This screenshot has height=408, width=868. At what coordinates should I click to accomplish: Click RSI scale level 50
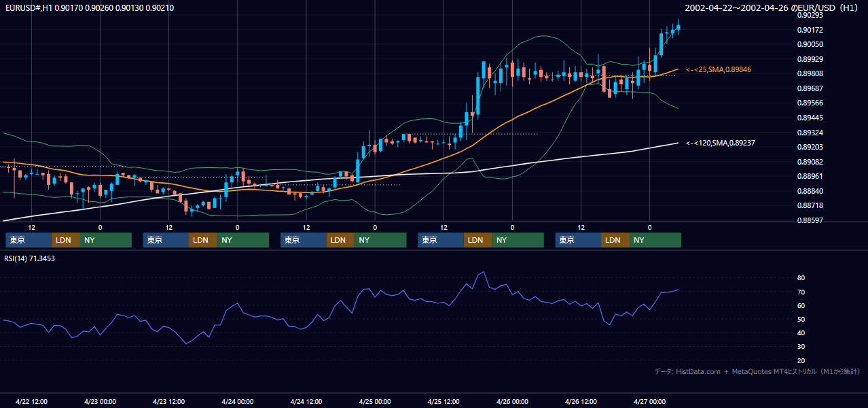(x=801, y=319)
